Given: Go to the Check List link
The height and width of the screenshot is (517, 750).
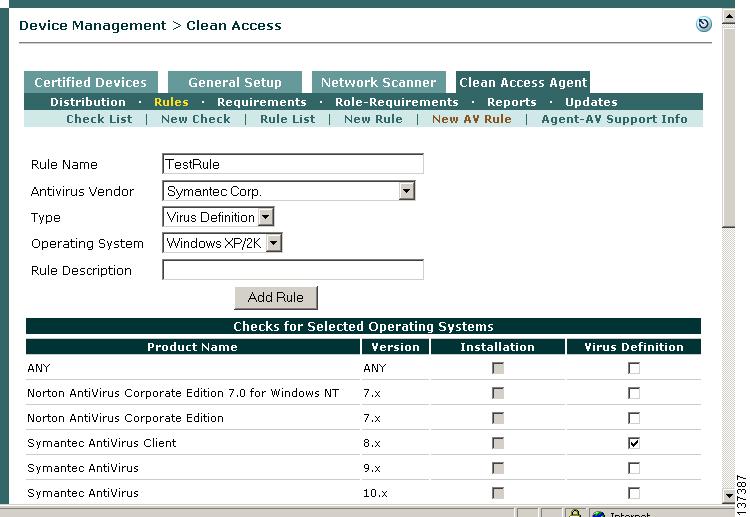Looking at the screenshot, I should point(99,119).
